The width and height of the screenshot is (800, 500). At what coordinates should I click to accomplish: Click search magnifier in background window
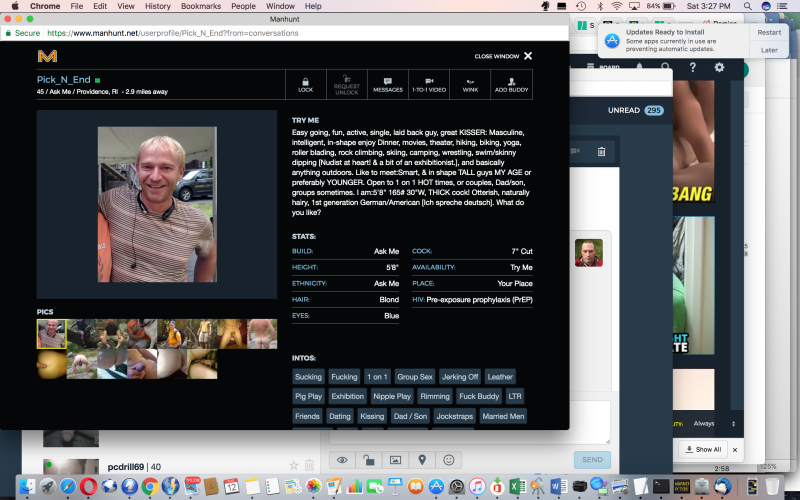pos(665,67)
